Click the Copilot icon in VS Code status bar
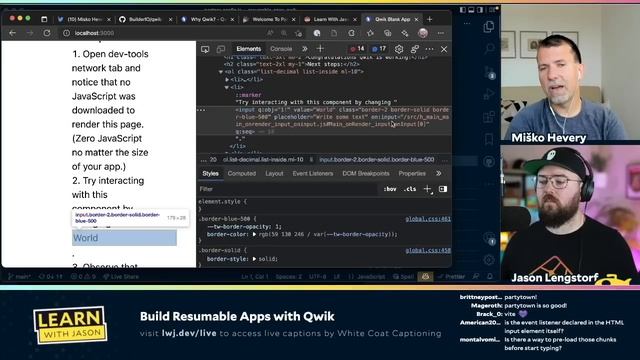The width and height of the screenshot is (640, 360). (425, 277)
